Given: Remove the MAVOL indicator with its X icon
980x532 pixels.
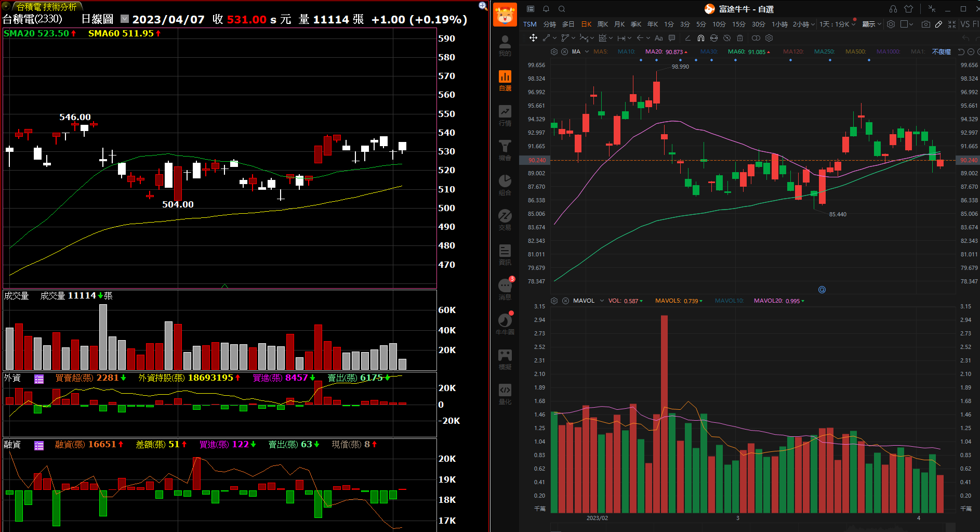Looking at the screenshot, I should [565, 301].
